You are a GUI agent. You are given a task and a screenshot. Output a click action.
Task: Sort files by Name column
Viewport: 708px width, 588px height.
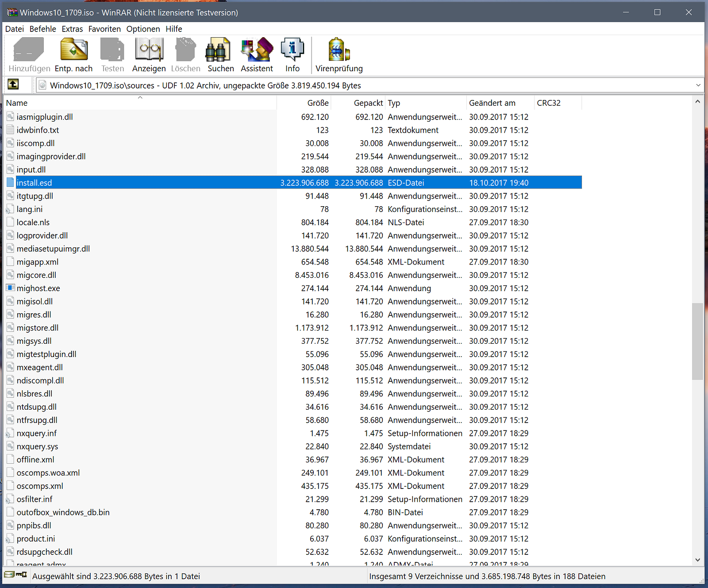click(x=140, y=103)
